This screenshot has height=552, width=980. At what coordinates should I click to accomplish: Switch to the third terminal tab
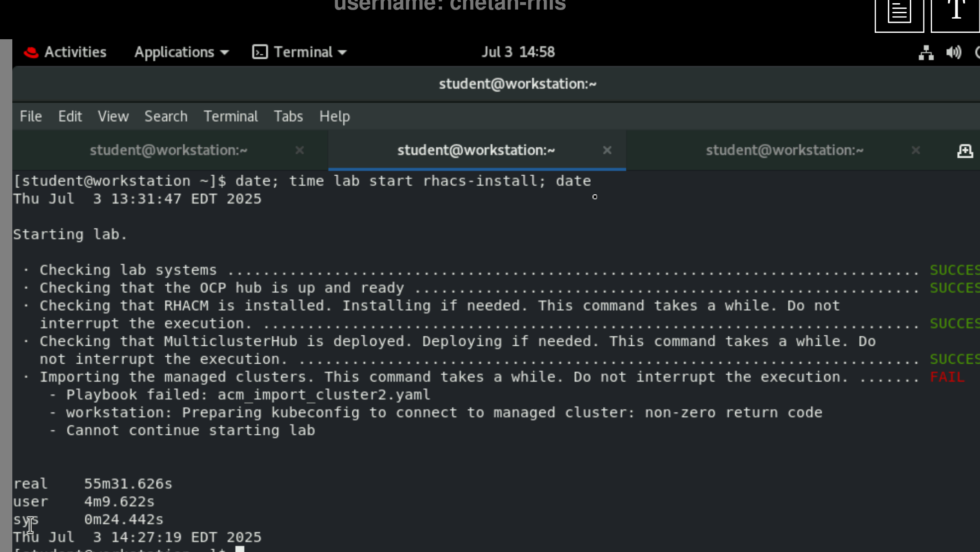pos(784,150)
